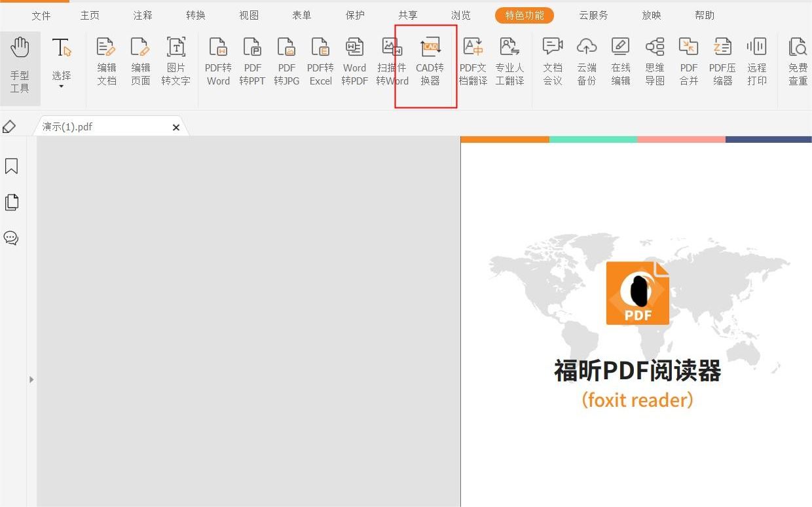Screen dimensions: 812x507
Task: Switch to the 转换 (Convert) tab
Action: [196, 15]
